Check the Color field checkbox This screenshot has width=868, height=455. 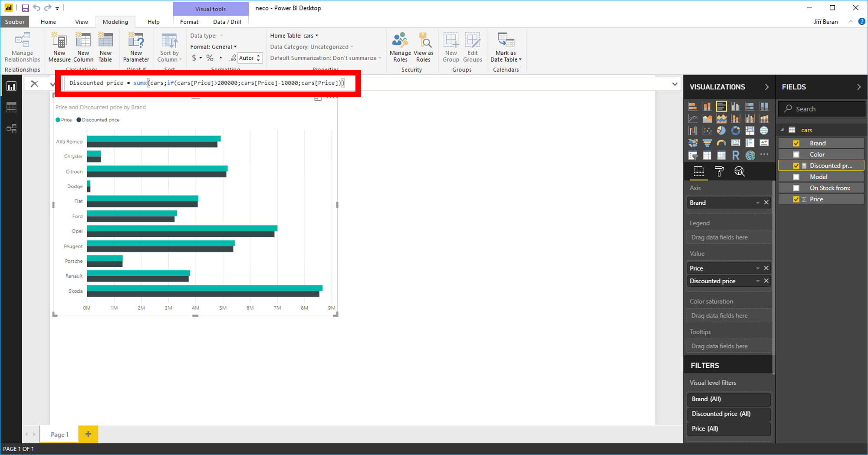(x=796, y=154)
